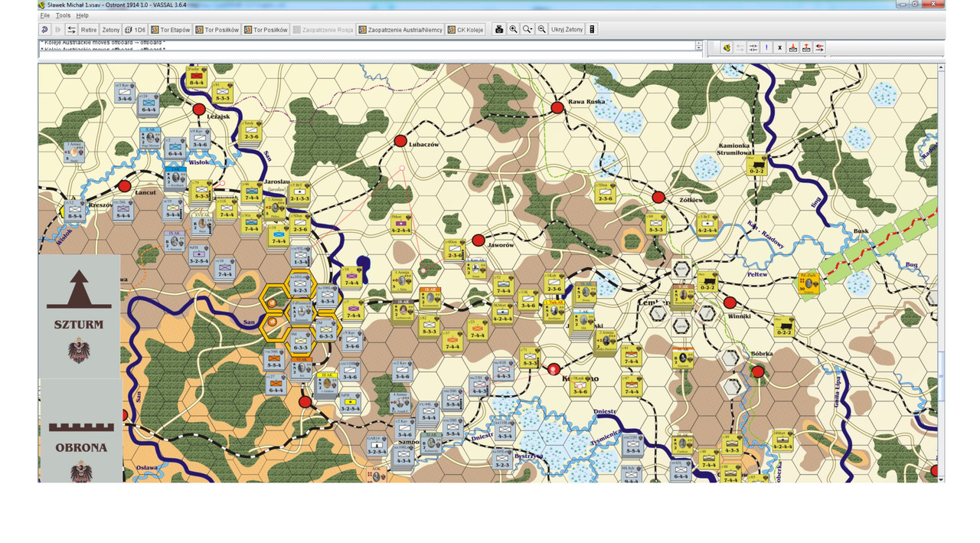
Task: Click the Żółkiew town red circle
Action: tap(658, 197)
